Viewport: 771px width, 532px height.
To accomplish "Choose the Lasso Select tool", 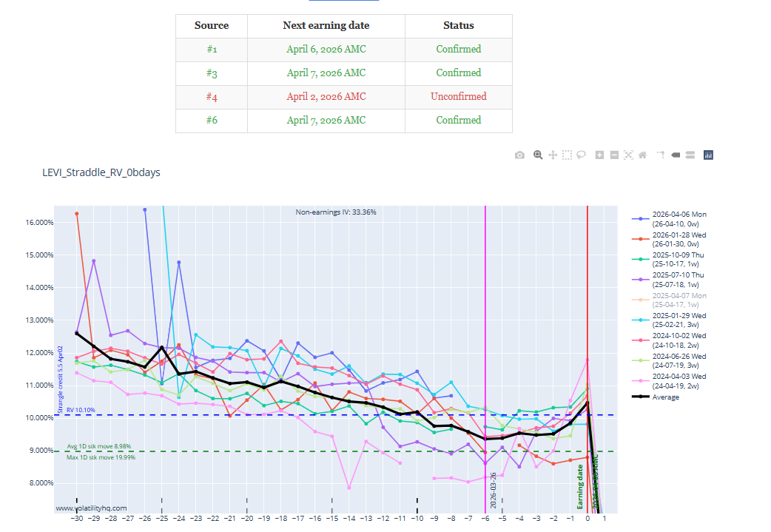I will (x=582, y=155).
